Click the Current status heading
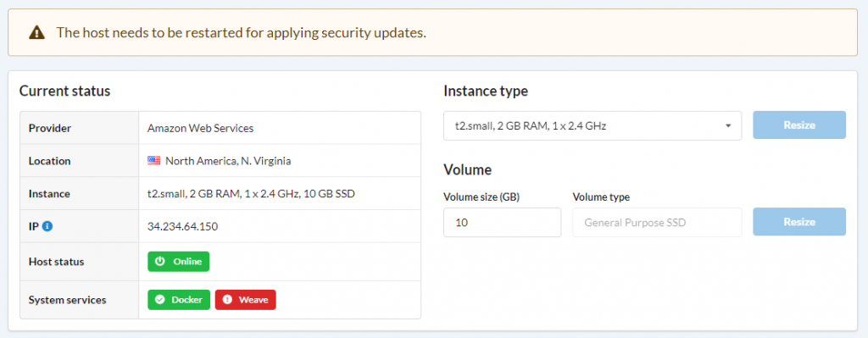The width and height of the screenshot is (868, 338). pyautogui.click(x=64, y=91)
